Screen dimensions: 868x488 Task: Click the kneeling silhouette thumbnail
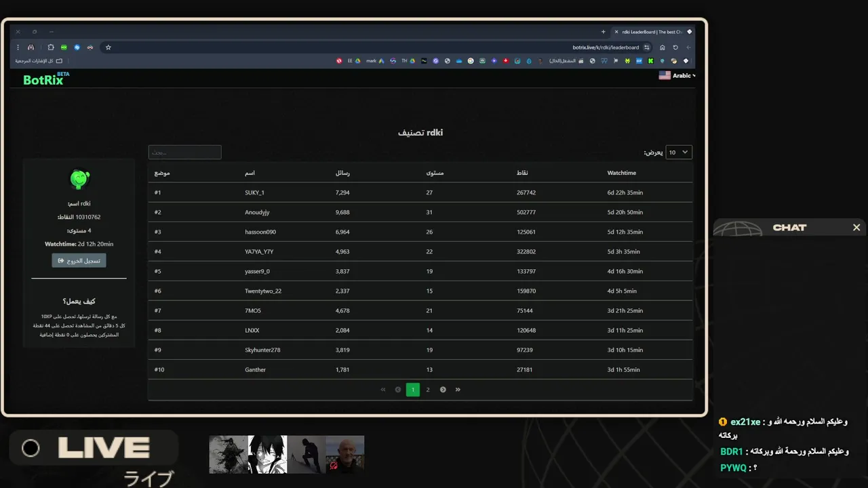307,454
